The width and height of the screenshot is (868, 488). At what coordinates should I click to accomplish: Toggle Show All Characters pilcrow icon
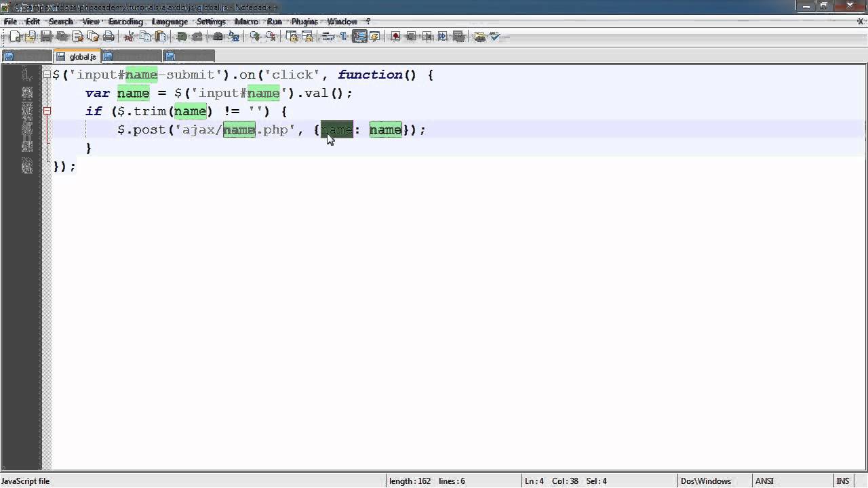344,37
